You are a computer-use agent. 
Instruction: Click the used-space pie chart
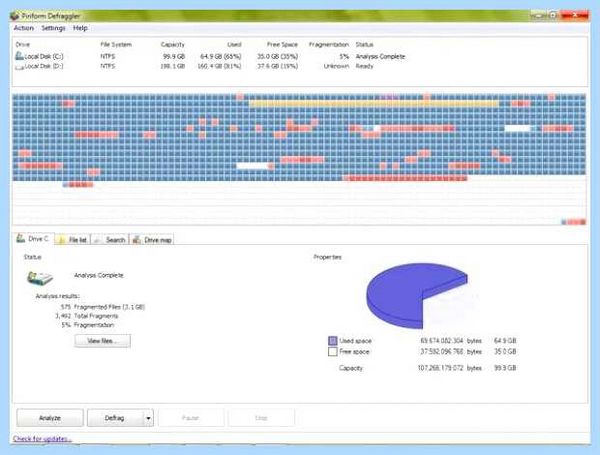point(416,295)
